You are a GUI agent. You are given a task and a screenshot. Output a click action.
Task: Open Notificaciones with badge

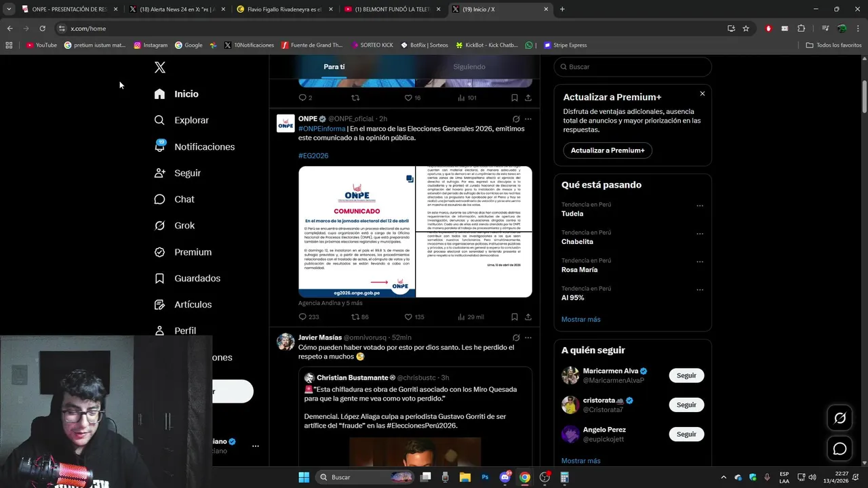(x=194, y=146)
